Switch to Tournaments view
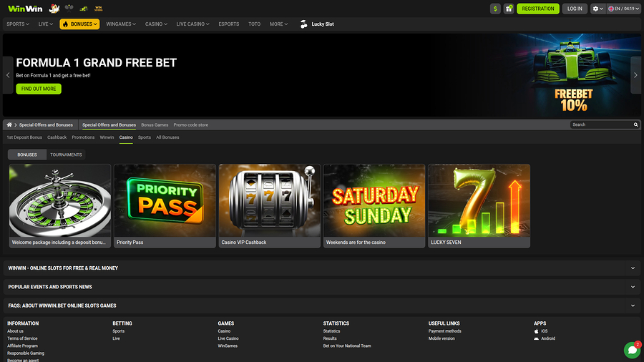644x362 pixels. click(66, 155)
